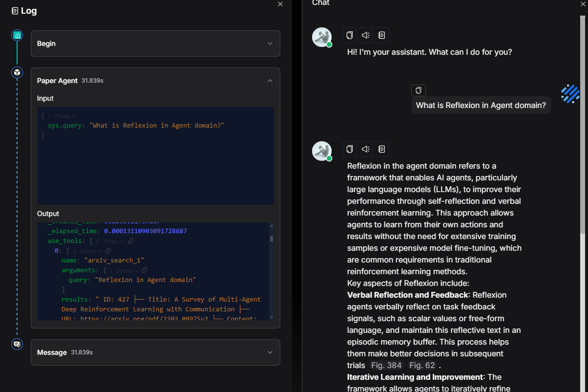This screenshot has width=588, height=392.
Task: Click the Paper Agent cube node icon
Action: [x=17, y=73]
